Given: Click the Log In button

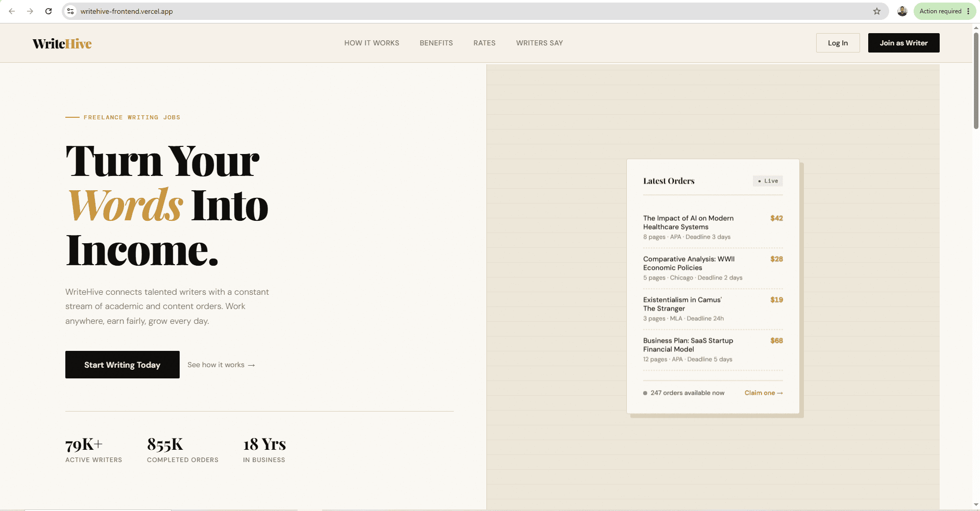Looking at the screenshot, I should pos(838,43).
